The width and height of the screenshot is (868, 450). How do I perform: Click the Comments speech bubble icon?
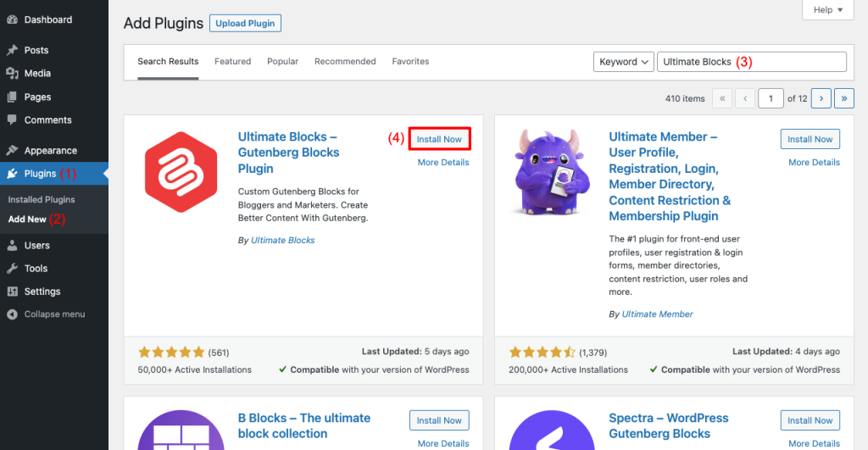click(12, 120)
